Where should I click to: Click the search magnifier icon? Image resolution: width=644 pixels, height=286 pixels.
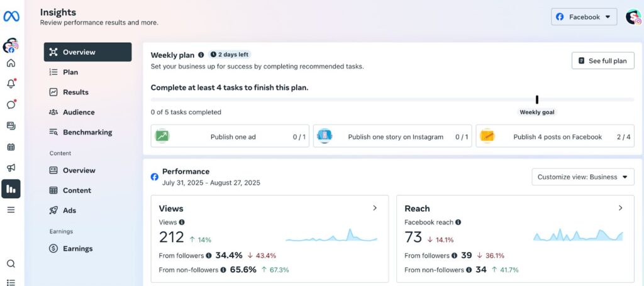(11, 263)
